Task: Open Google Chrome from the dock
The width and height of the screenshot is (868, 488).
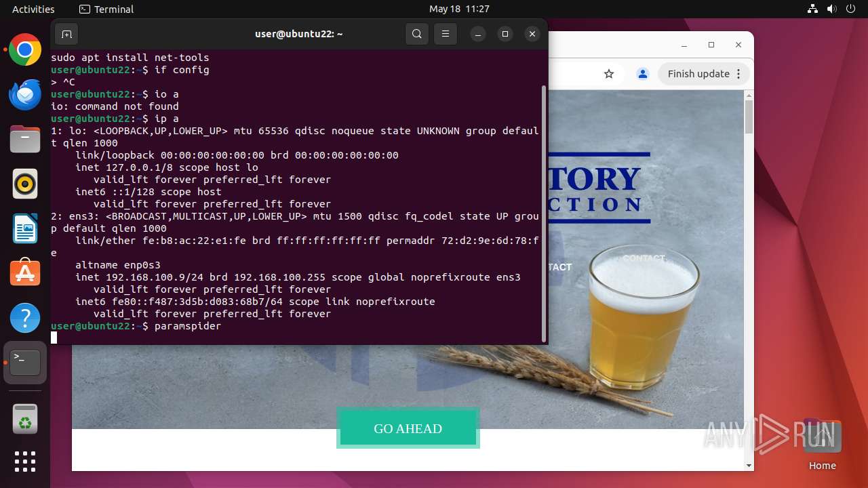Action: tap(25, 49)
